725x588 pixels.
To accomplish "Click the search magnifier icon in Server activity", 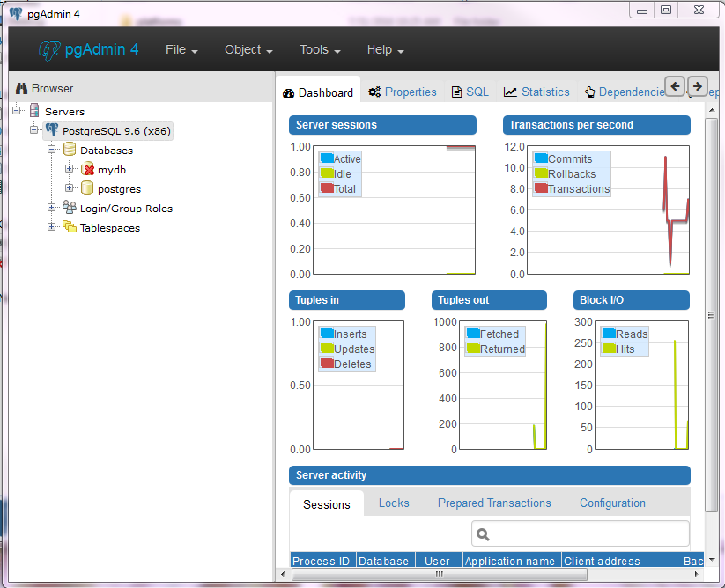I will coord(483,534).
